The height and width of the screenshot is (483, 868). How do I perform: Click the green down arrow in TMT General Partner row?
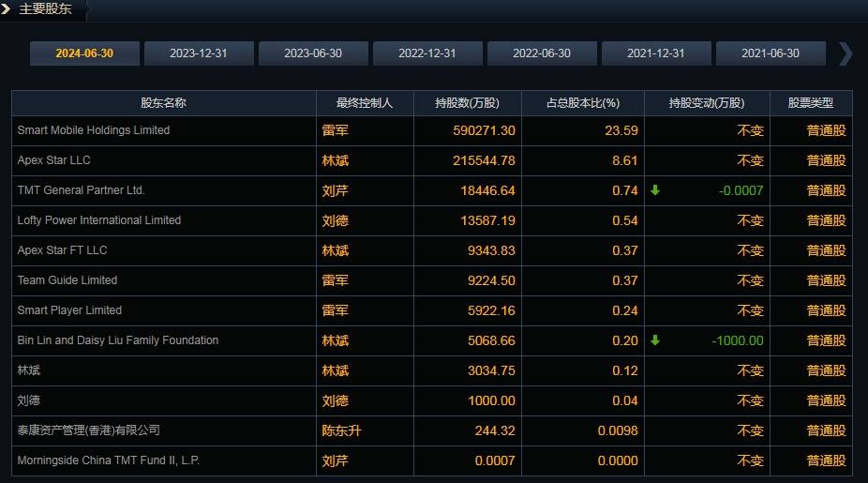[x=655, y=190]
